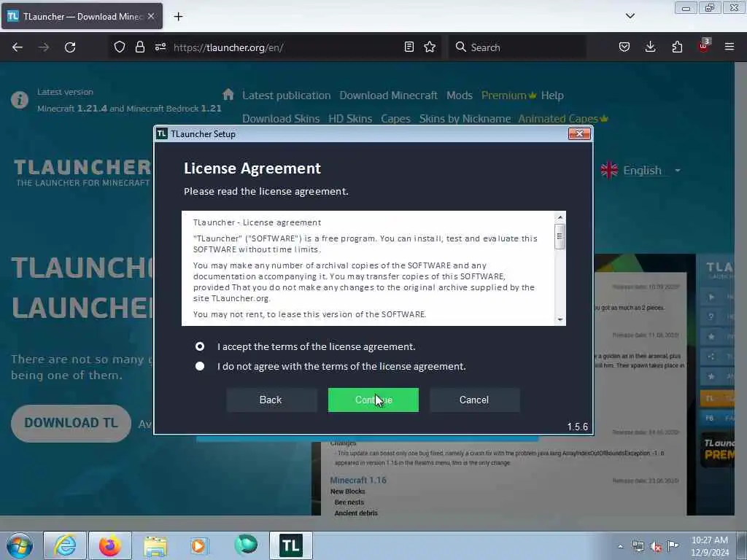Open Skins by Nickname link
This screenshot has height=560, width=747.
point(465,119)
